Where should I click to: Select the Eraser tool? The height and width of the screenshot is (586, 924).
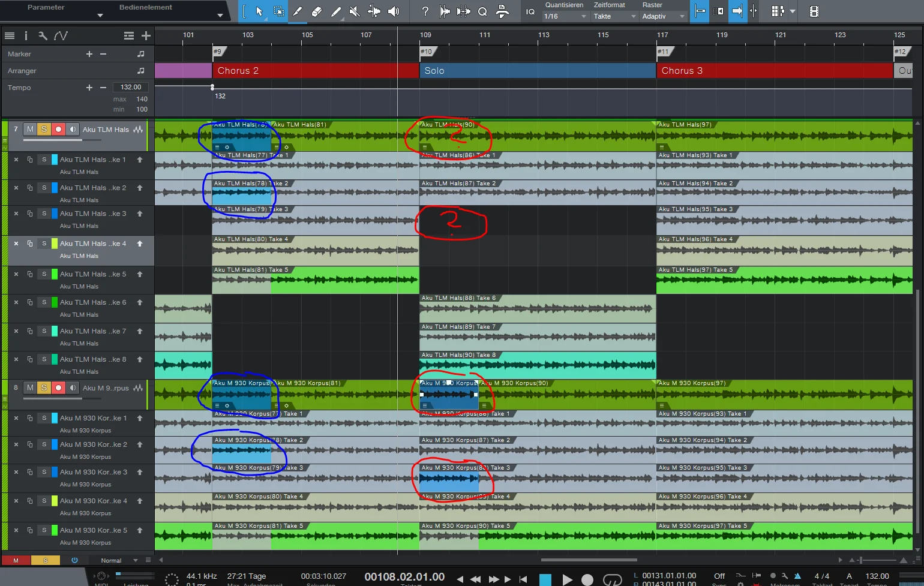tap(317, 11)
